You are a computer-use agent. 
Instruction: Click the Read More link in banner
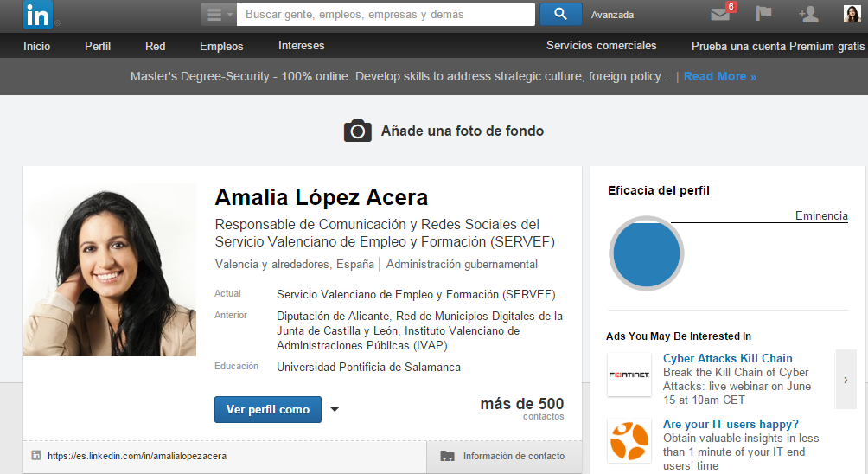[719, 76]
